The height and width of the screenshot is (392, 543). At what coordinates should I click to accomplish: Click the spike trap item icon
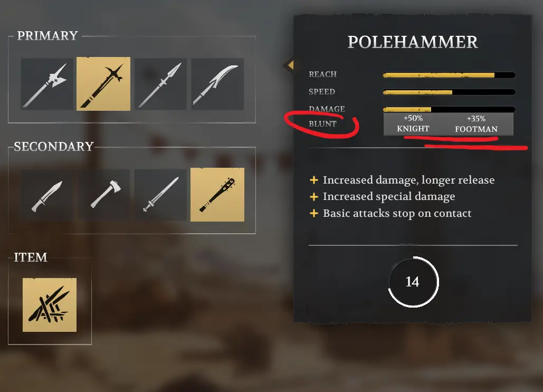pos(50,305)
